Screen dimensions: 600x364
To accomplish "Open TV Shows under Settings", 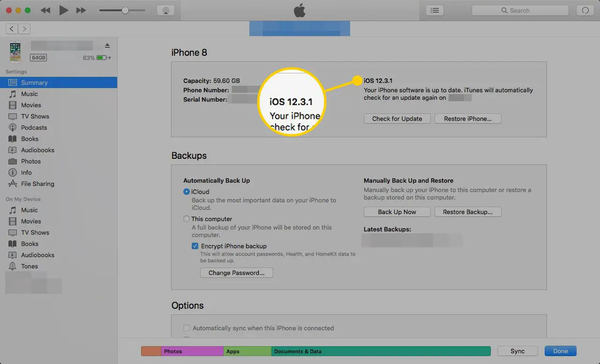I will point(59,116).
